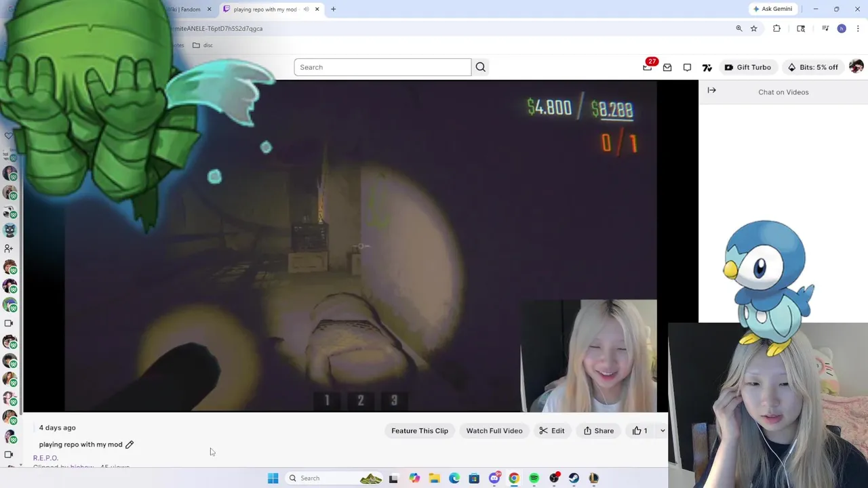Like the clip with thumbs up
The width and height of the screenshot is (868, 488).
tap(639, 430)
